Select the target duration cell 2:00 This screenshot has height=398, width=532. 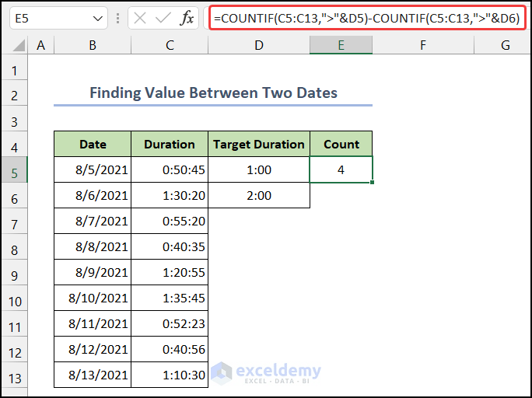[259, 195]
